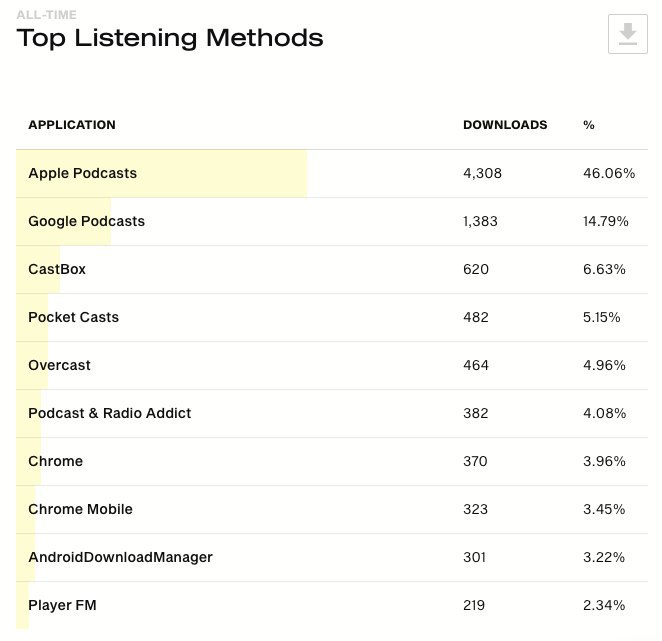Image resolution: width=662 pixels, height=641 pixels.
Task: Select the AndroidDownloadManager row
Action: point(332,557)
